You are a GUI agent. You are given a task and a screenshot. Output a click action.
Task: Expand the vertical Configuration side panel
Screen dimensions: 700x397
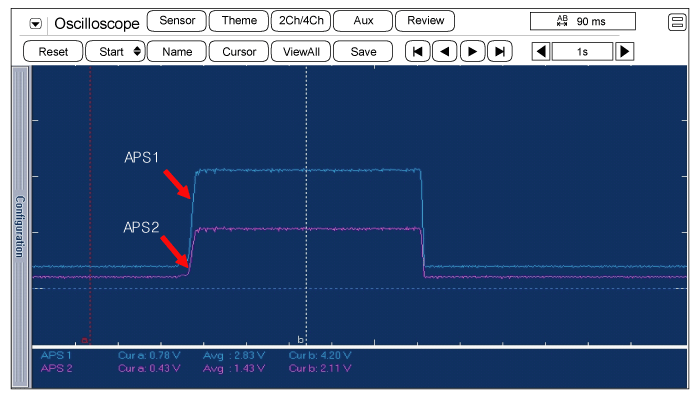pyautogui.click(x=20, y=227)
